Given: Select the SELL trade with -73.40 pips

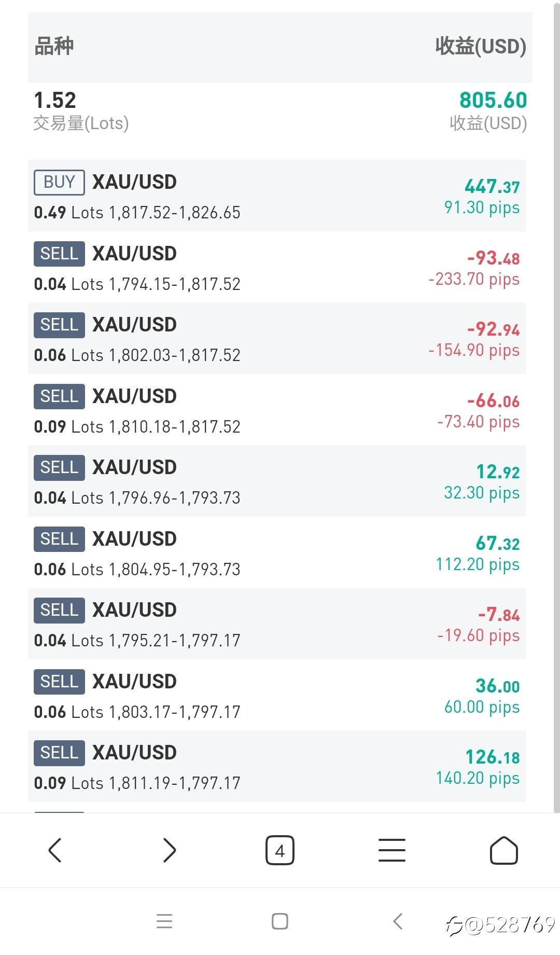Looking at the screenshot, I should pyautogui.click(x=277, y=410).
